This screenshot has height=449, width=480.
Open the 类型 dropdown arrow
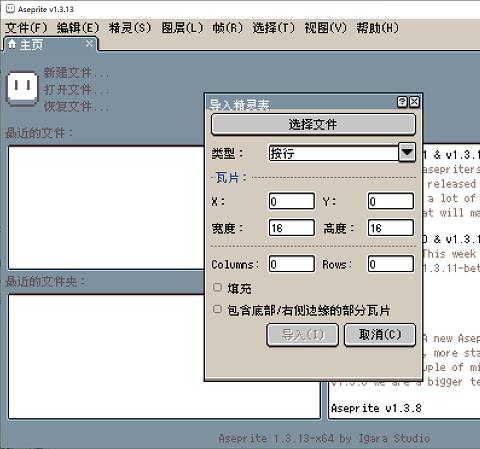[x=407, y=153]
